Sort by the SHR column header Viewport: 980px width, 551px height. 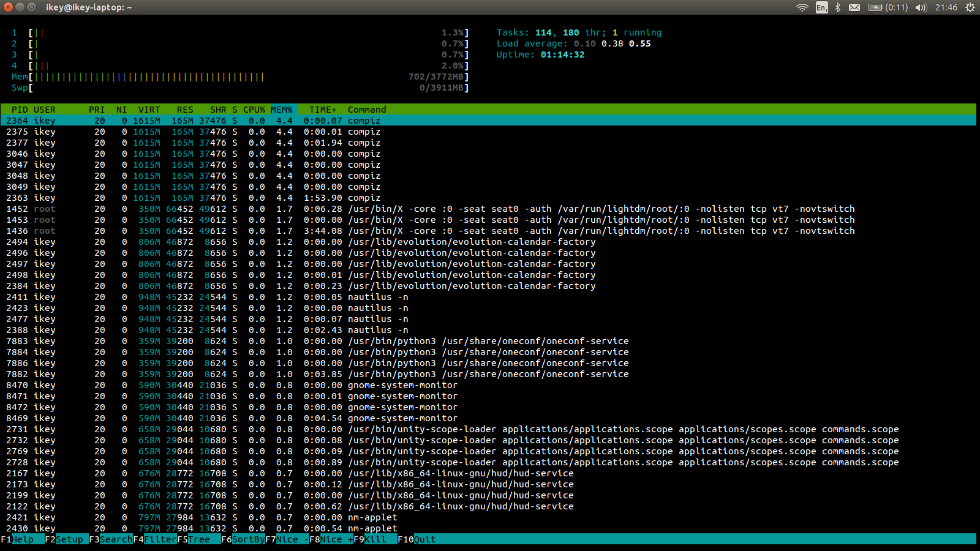tap(218, 110)
